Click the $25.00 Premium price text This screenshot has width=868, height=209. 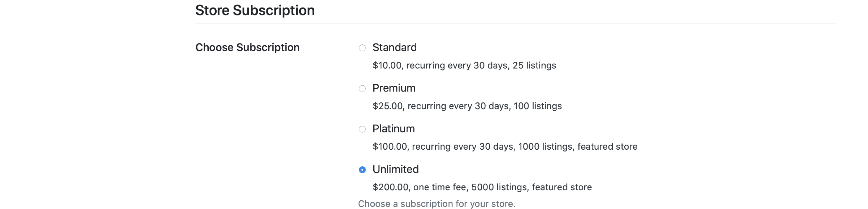click(387, 106)
